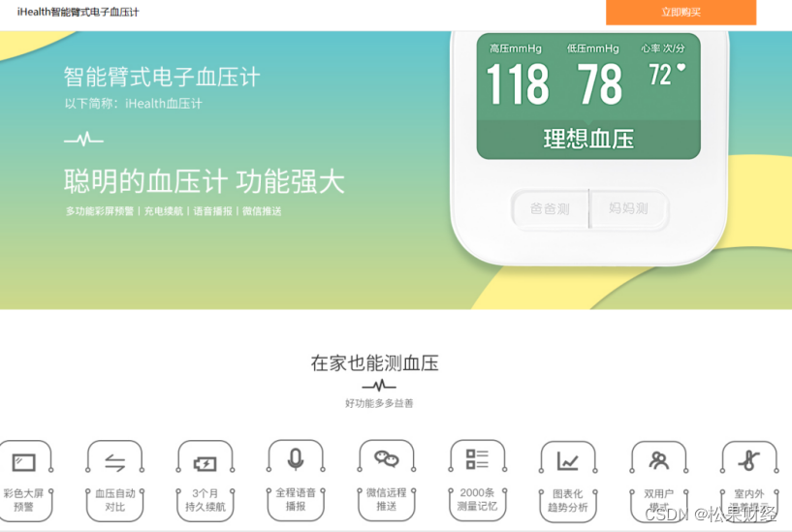Click the 全程语音播报 caption text
792x532 pixels.
point(296,500)
